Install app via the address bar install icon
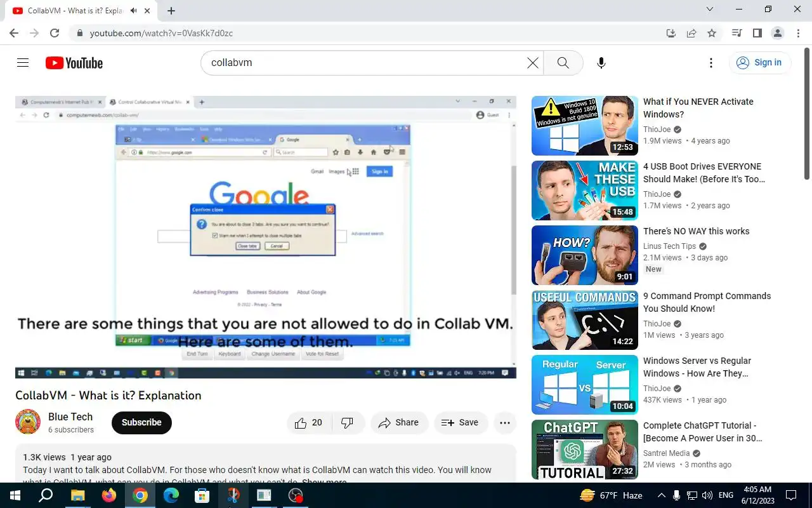This screenshot has width=812, height=508. point(671,33)
